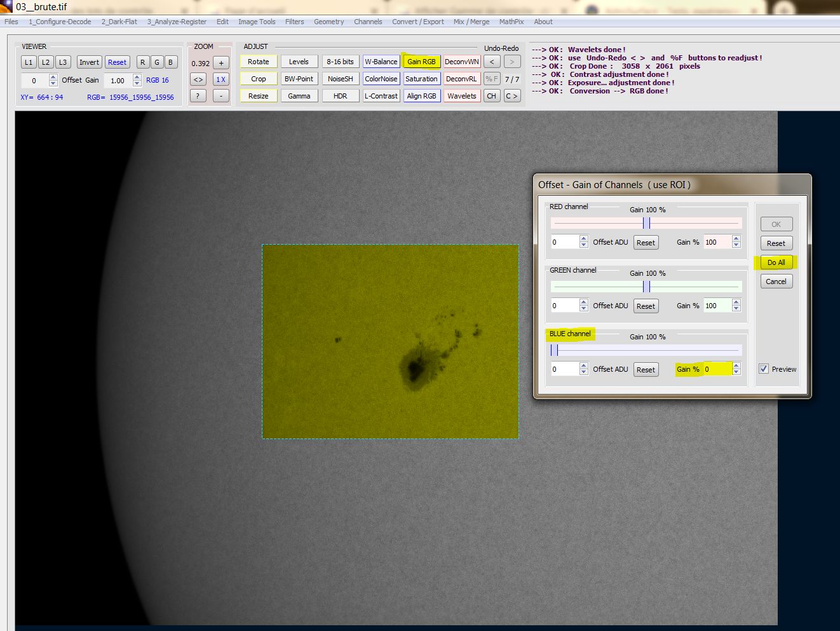Open the Channels menu
The image size is (840, 631).
tap(369, 22)
